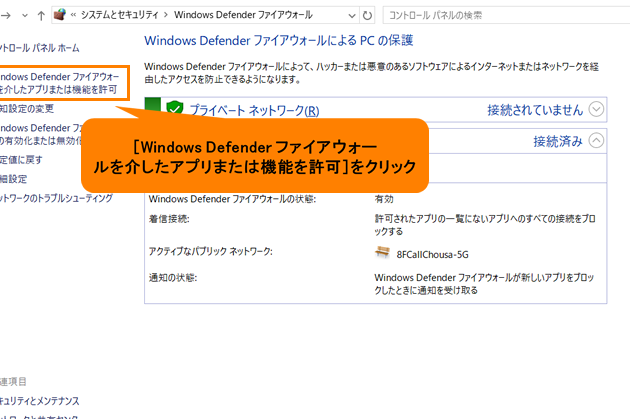Click the green shield icon for private network
Screen dimensions: 630x419
(x=175, y=109)
